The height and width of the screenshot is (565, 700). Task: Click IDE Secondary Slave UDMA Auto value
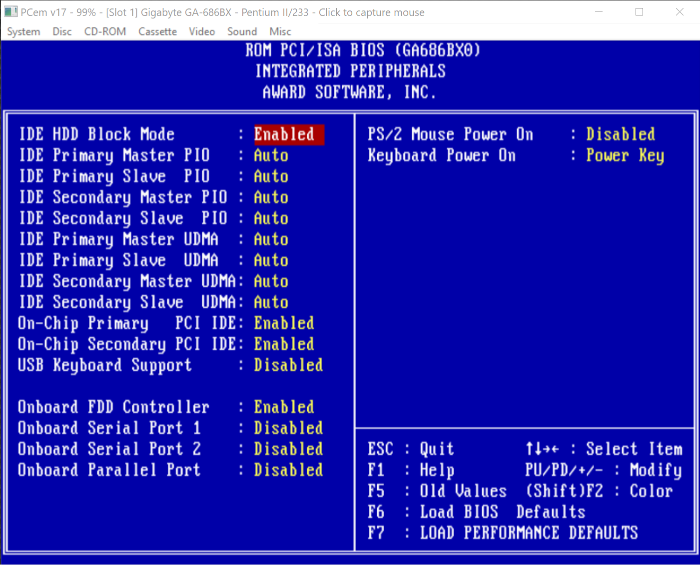click(x=271, y=303)
